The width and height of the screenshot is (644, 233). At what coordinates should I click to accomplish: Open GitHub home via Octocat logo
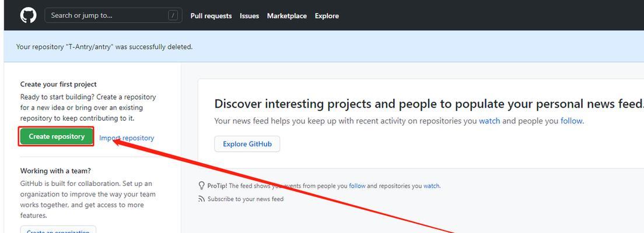point(29,16)
